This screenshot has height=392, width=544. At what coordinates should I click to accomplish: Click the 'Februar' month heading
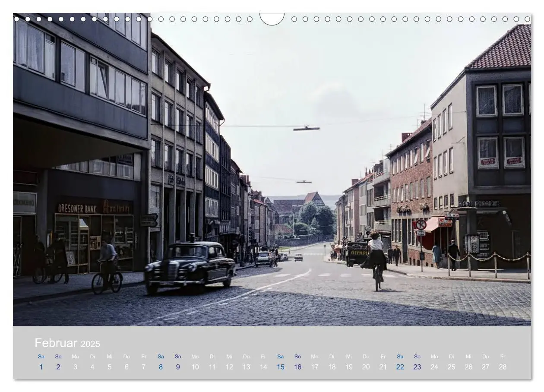tap(56, 343)
